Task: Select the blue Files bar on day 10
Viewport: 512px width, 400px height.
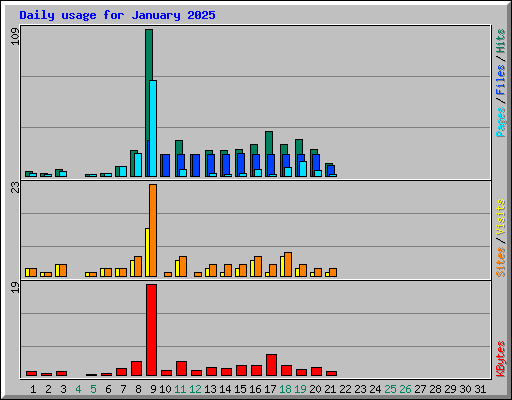Action: click(x=165, y=165)
